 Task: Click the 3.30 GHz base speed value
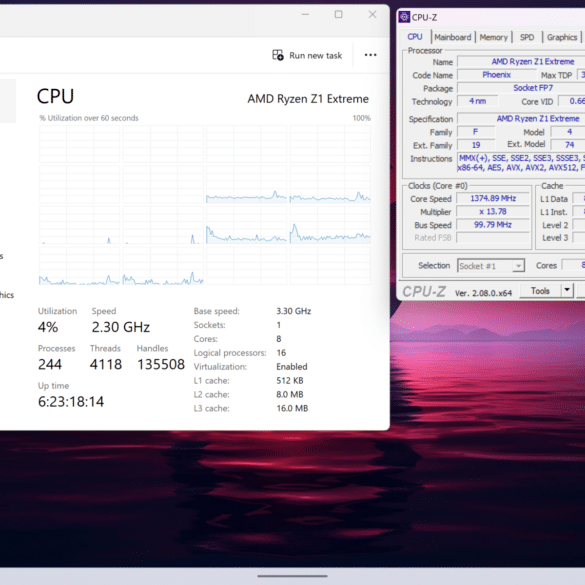(x=294, y=311)
